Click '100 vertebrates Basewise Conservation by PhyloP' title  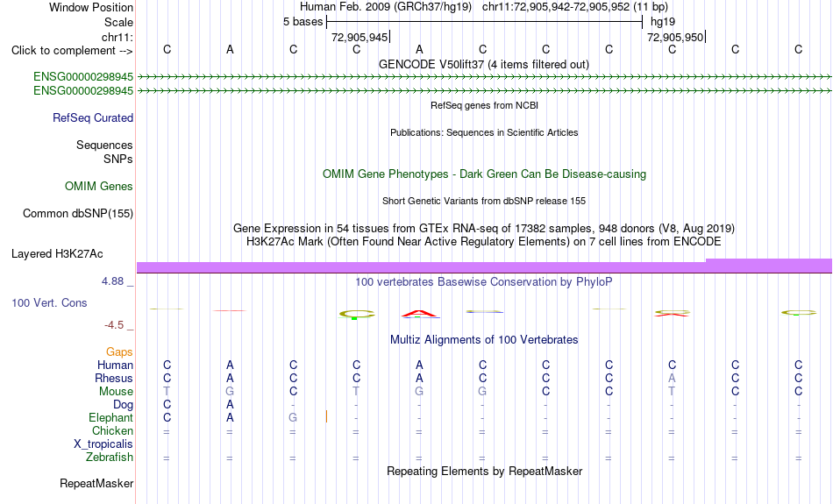pyautogui.click(x=484, y=282)
